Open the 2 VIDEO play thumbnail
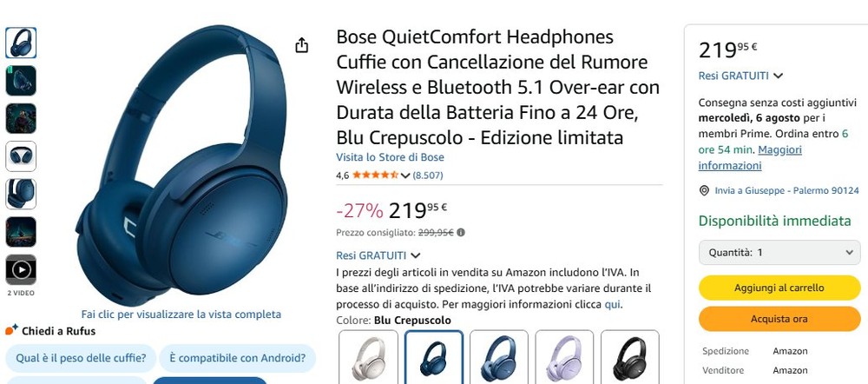 coord(21,270)
